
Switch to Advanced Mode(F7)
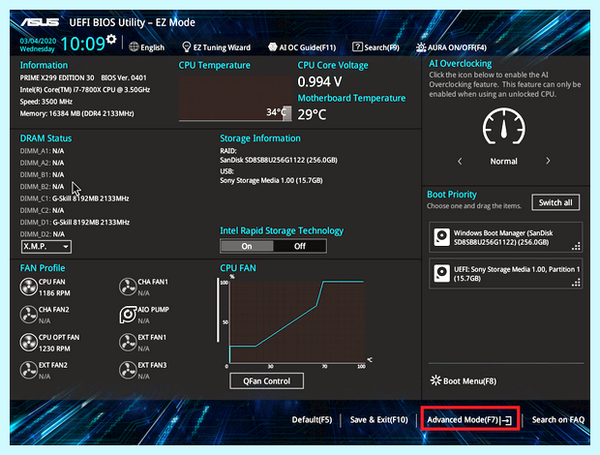pyautogui.click(x=470, y=420)
